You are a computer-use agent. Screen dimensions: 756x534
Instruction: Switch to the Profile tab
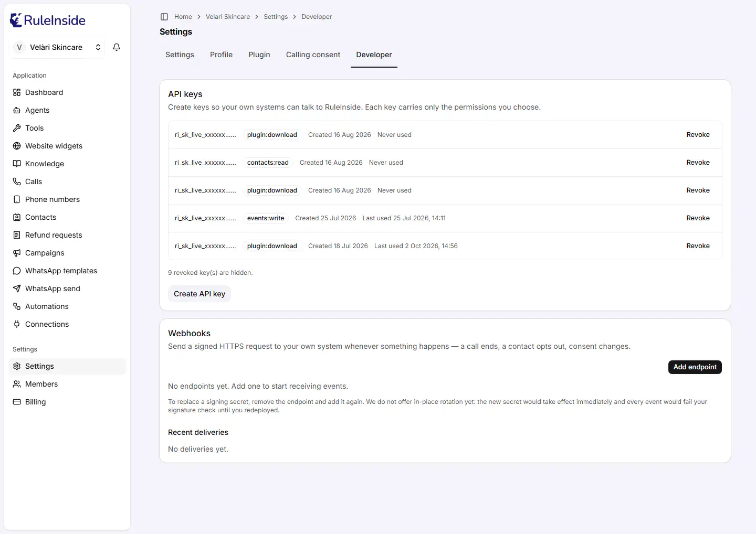[x=221, y=55]
